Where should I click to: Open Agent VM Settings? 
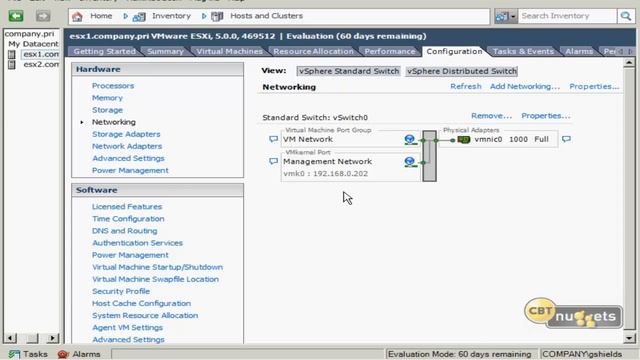pos(127,328)
